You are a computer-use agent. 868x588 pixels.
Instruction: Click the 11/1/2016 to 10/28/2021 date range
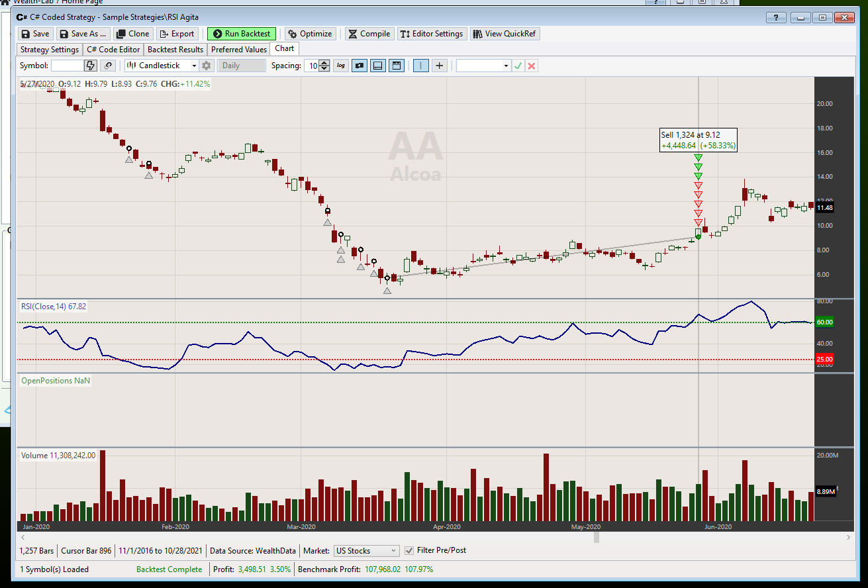[x=160, y=551]
